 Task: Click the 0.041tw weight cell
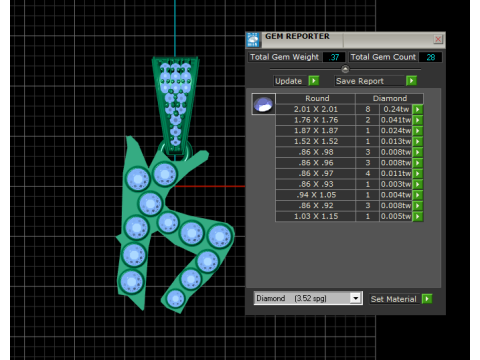click(396, 120)
